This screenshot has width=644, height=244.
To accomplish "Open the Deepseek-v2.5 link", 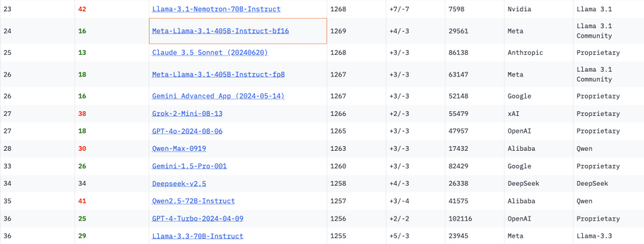I will [x=179, y=184].
